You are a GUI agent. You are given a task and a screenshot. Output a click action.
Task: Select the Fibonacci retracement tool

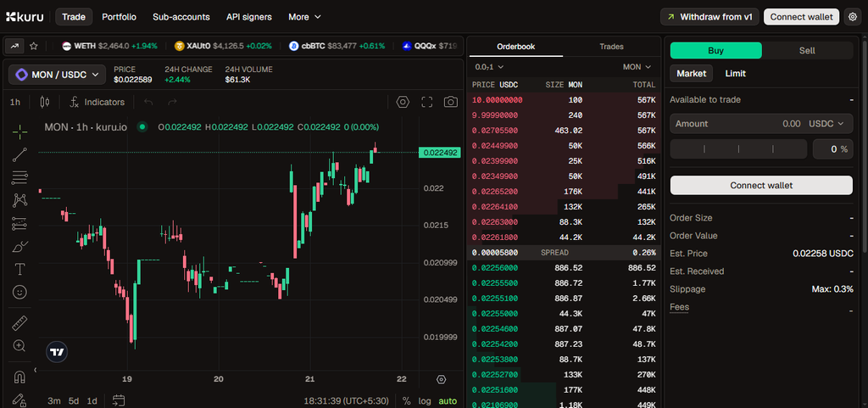[x=20, y=177]
